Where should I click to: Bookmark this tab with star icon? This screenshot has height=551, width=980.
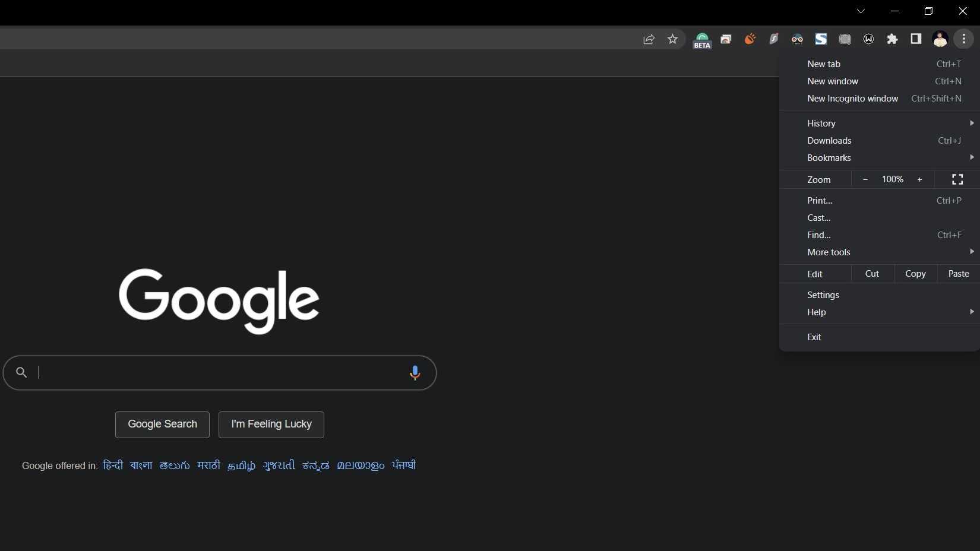pos(672,39)
